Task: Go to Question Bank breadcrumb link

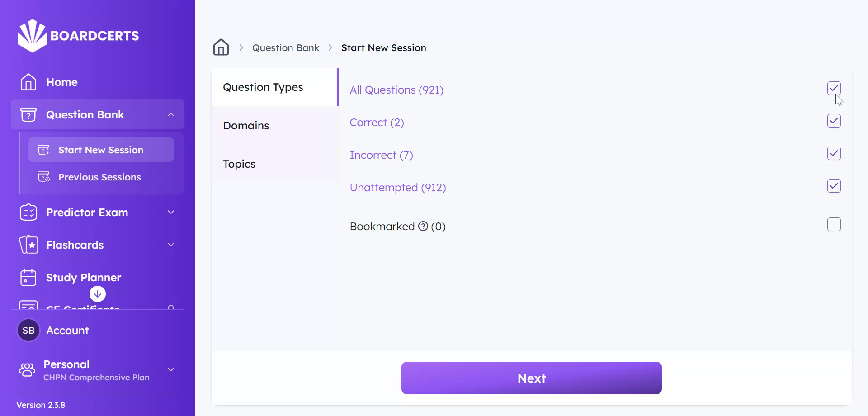Action: click(286, 47)
